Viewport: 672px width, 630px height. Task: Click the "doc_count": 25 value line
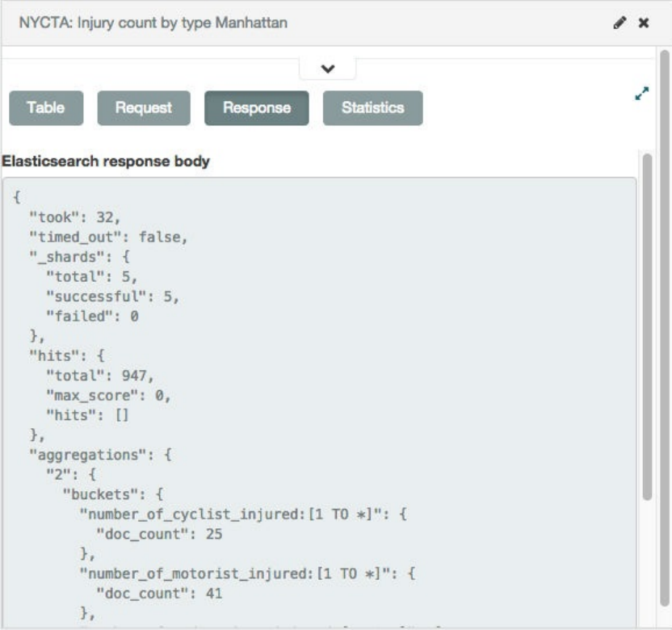(x=159, y=534)
